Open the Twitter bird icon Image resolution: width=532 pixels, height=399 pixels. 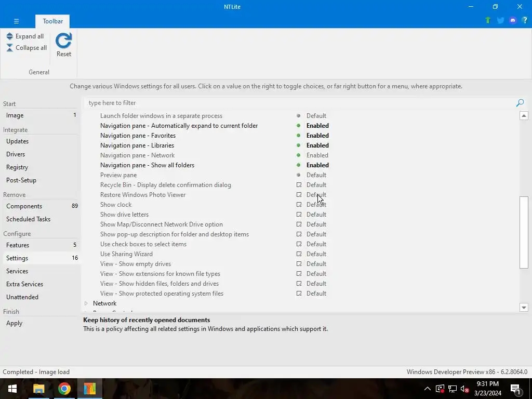(x=500, y=20)
